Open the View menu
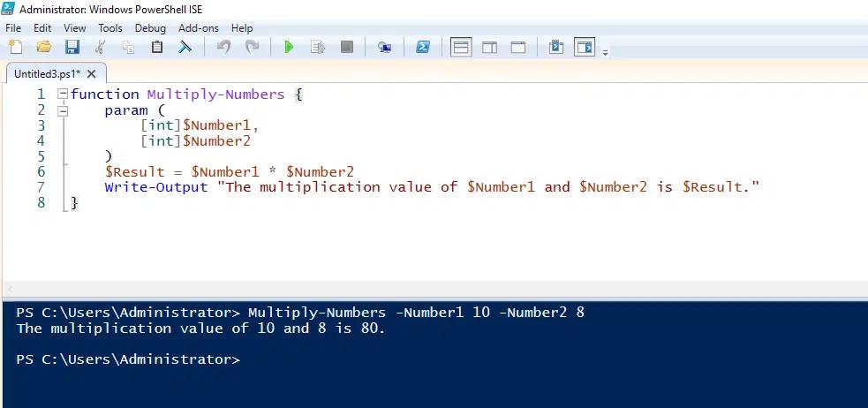This screenshot has width=868, height=408. 75,27
